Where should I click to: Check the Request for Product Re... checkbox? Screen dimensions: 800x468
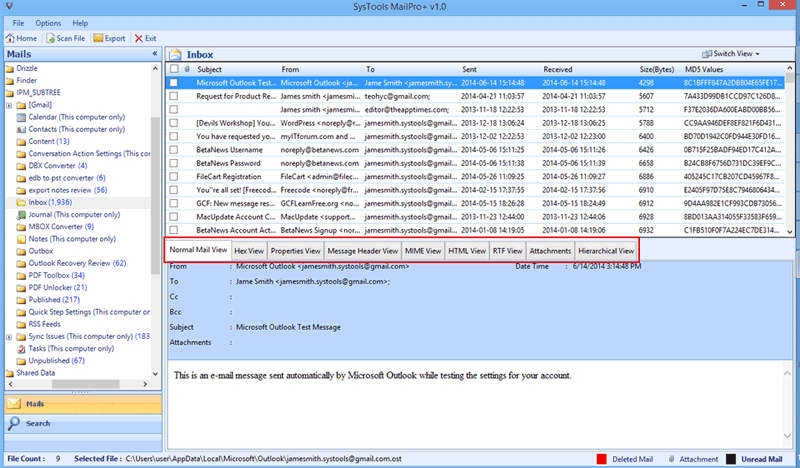[x=174, y=96]
